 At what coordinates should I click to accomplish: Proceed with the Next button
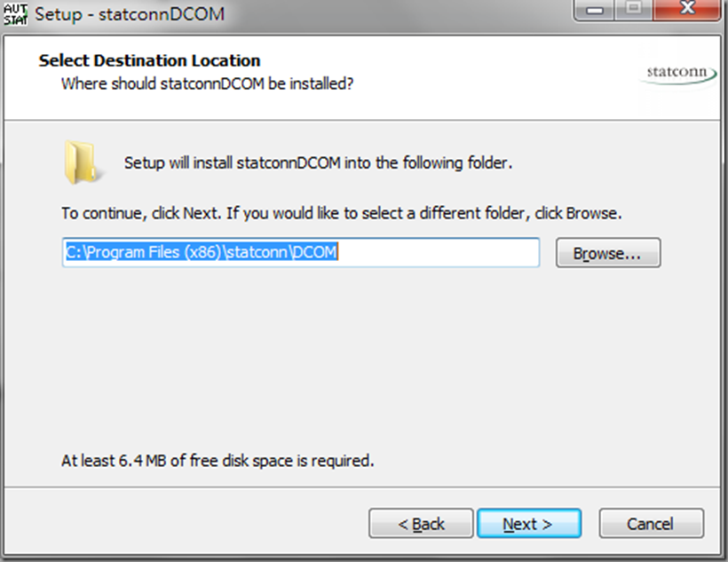click(528, 524)
